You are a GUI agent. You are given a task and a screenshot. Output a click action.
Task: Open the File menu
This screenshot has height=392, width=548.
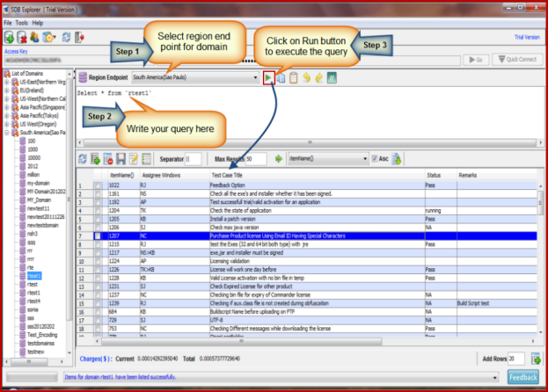pos(8,23)
